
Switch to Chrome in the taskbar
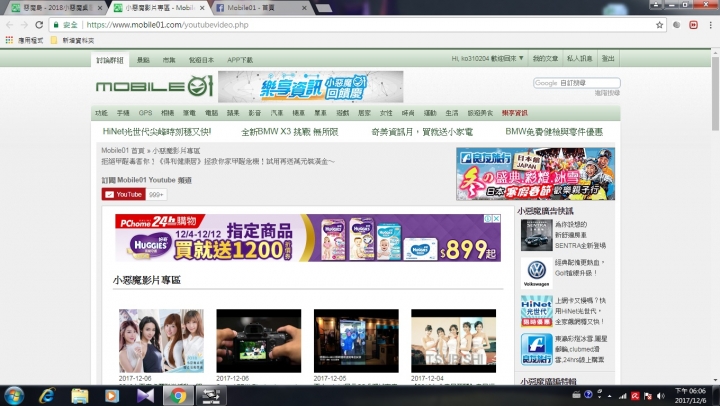click(178, 395)
